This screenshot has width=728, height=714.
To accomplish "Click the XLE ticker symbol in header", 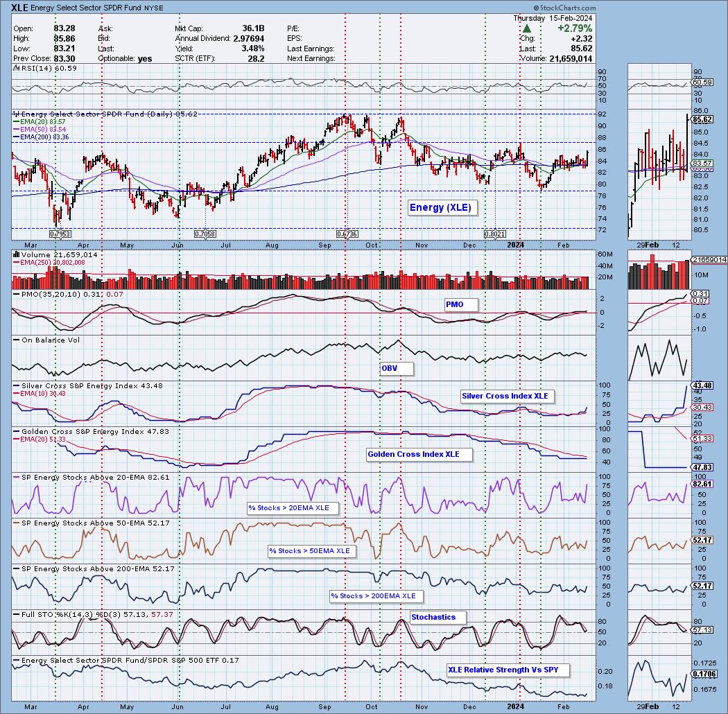I will [20, 8].
